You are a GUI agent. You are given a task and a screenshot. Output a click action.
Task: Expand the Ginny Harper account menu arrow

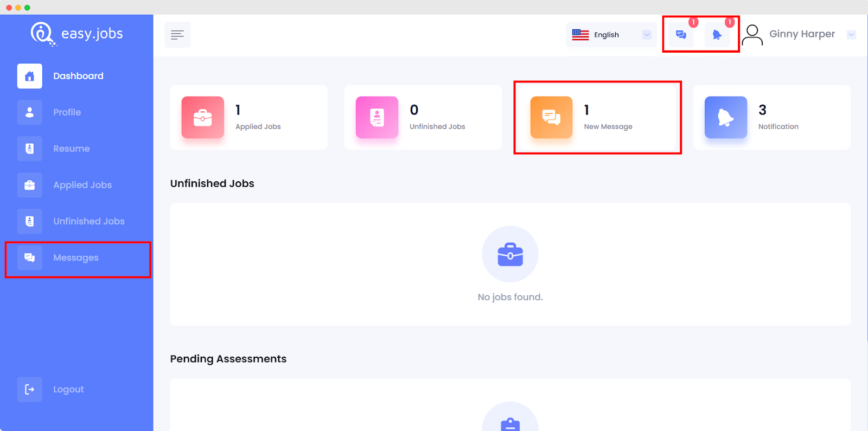852,34
